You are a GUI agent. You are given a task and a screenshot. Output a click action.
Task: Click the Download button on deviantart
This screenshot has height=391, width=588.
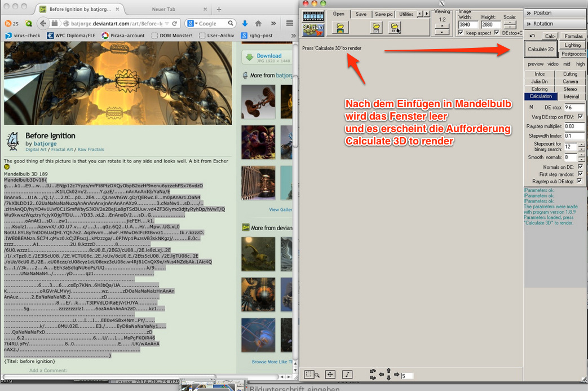[267, 57]
